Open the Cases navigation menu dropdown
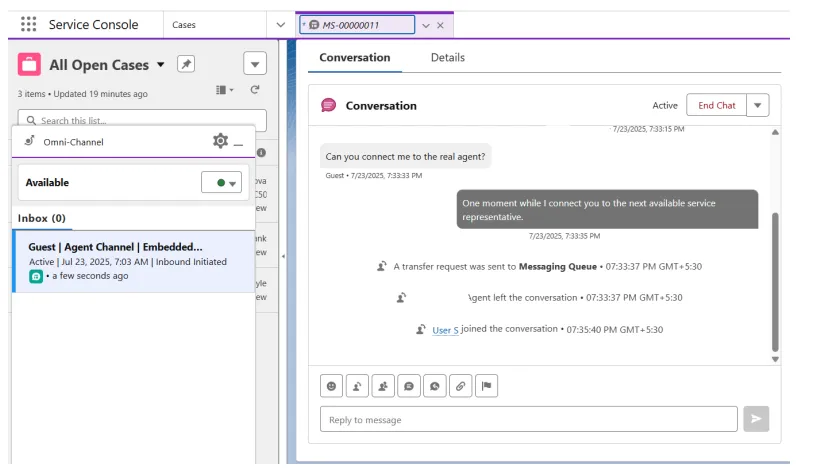The image size is (817, 475). pyautogui.click(x=280, y=25)
